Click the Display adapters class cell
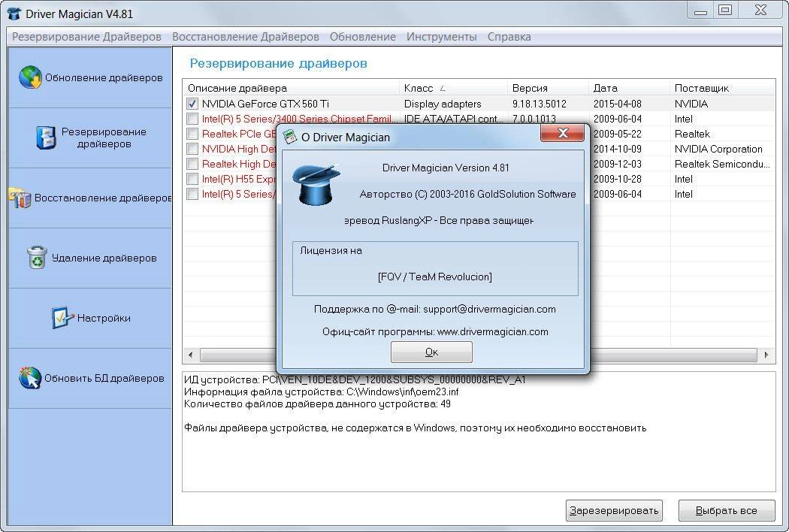 point(443,104)
